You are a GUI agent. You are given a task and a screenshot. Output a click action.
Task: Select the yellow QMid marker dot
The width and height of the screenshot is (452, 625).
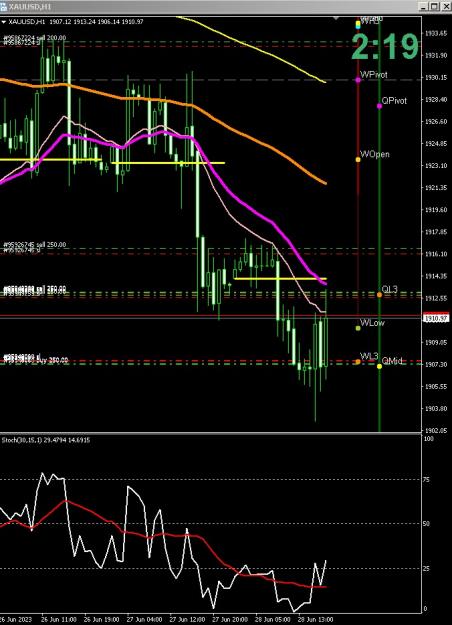click(379, 366)
